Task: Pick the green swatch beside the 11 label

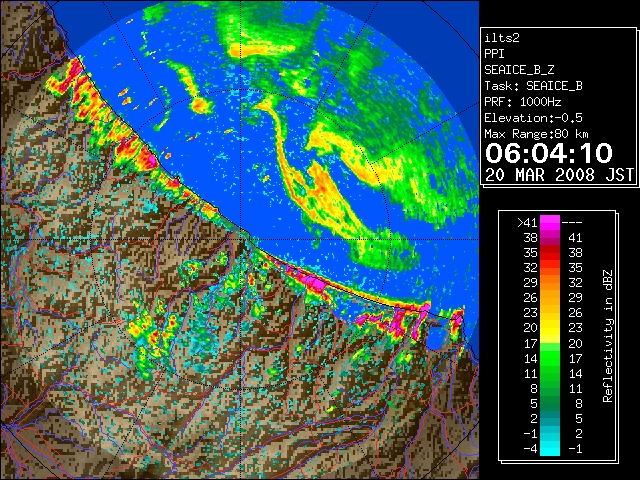Action: (x=550, y=373)
